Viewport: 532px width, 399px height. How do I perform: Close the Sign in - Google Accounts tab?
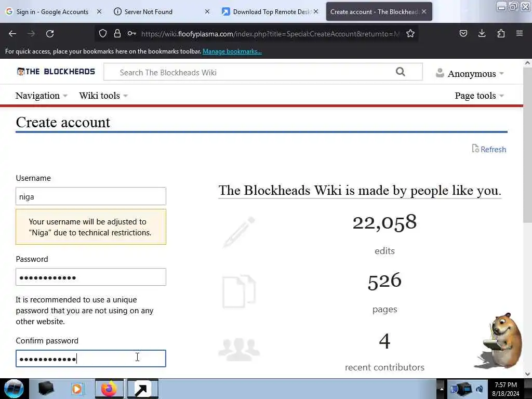[99, 11]
